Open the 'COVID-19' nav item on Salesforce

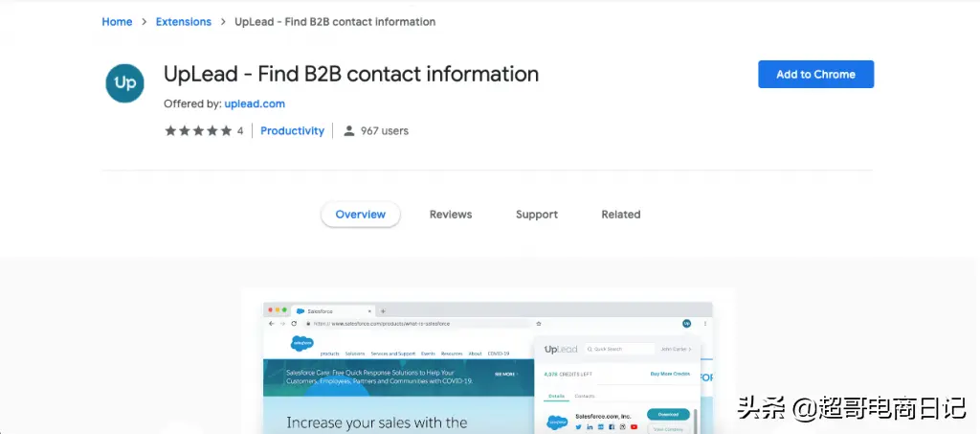(499, 354)
